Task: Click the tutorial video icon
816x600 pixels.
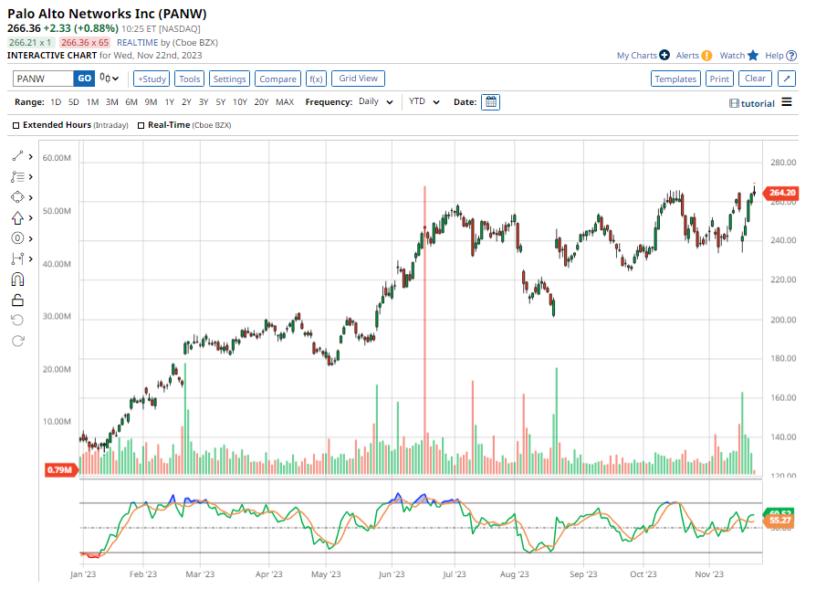Action: coord(734,104)
